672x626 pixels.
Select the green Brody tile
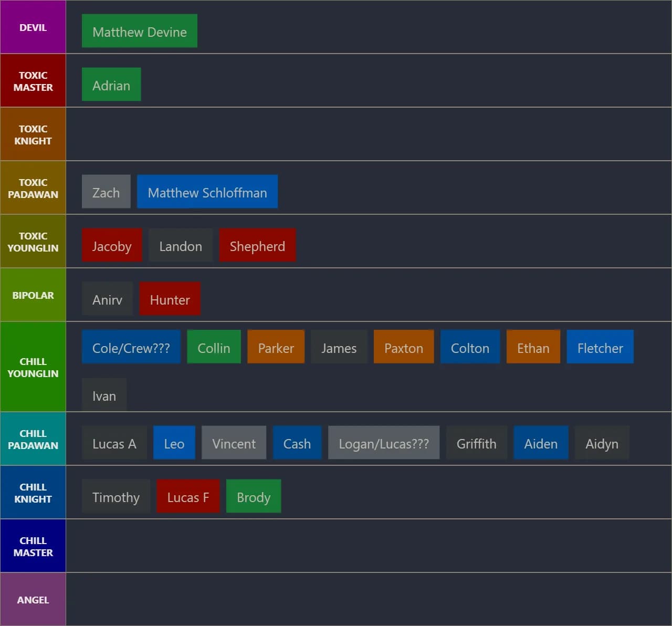(254, 497)
